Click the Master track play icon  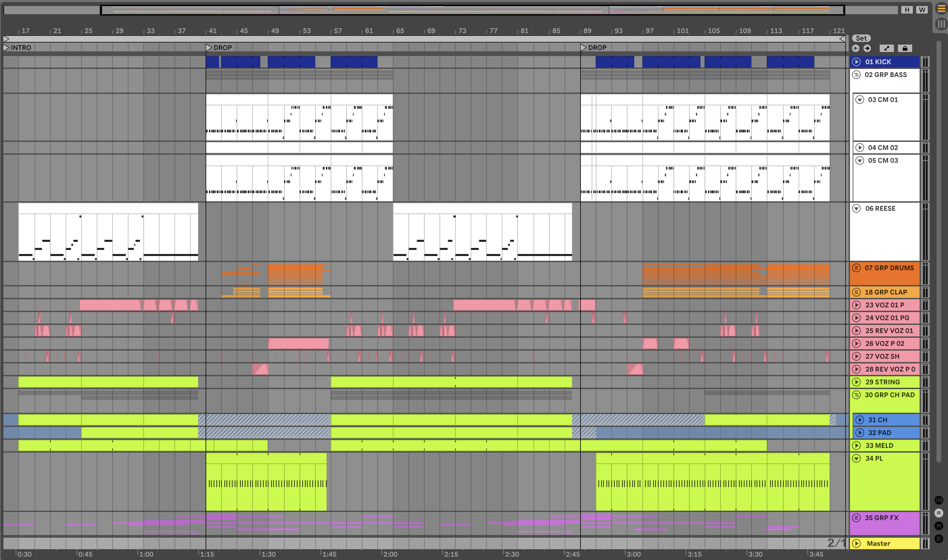pyautogui.click(x=857, y=543)
